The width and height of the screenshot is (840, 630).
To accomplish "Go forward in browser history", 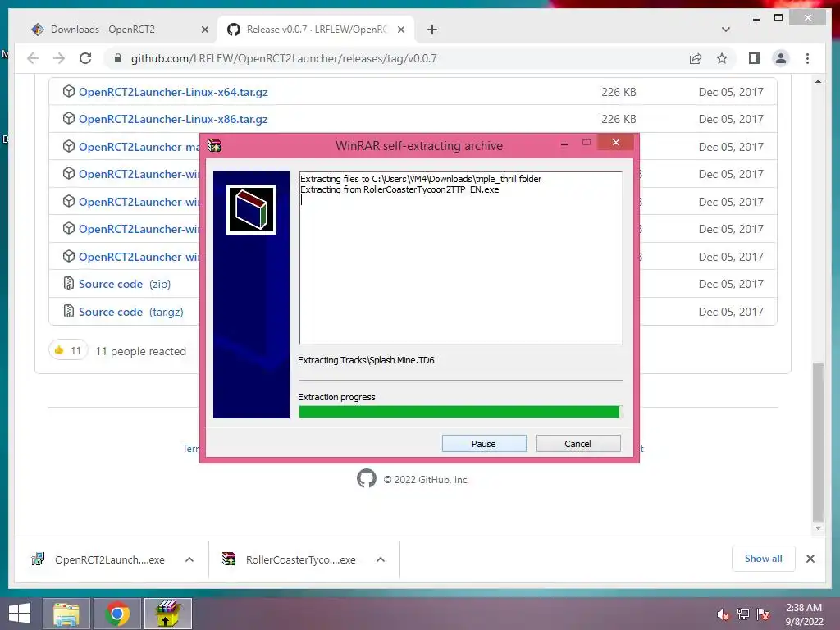I will point(59,58).
